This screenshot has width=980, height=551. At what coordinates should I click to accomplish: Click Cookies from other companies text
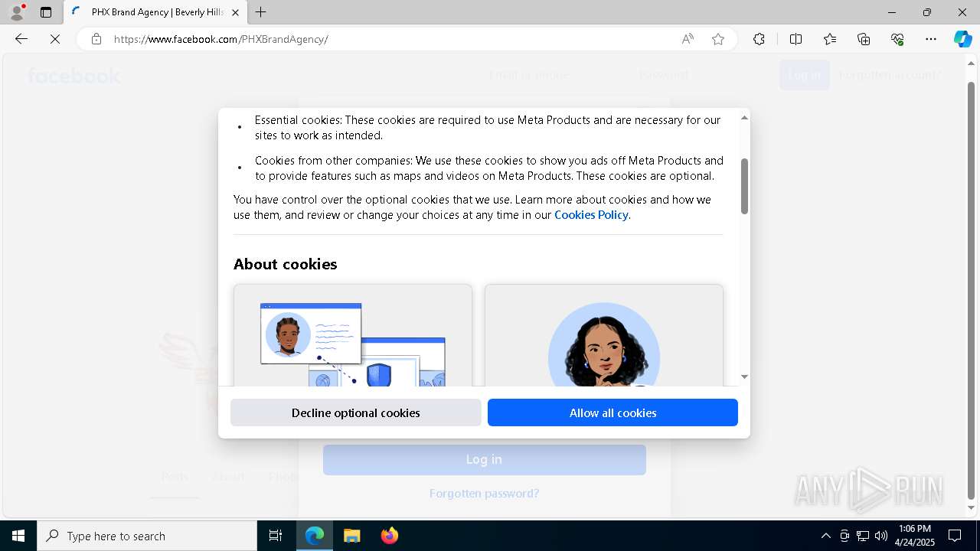(489, 168)
